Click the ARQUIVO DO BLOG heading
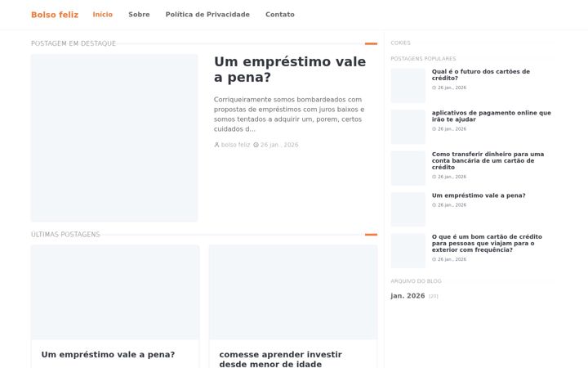This screenshot has height=368, width=588. pos(416,280)
